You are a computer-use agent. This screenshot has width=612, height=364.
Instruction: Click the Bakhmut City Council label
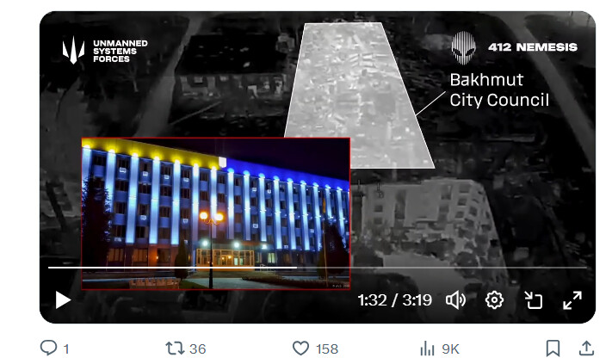[499, 89]
